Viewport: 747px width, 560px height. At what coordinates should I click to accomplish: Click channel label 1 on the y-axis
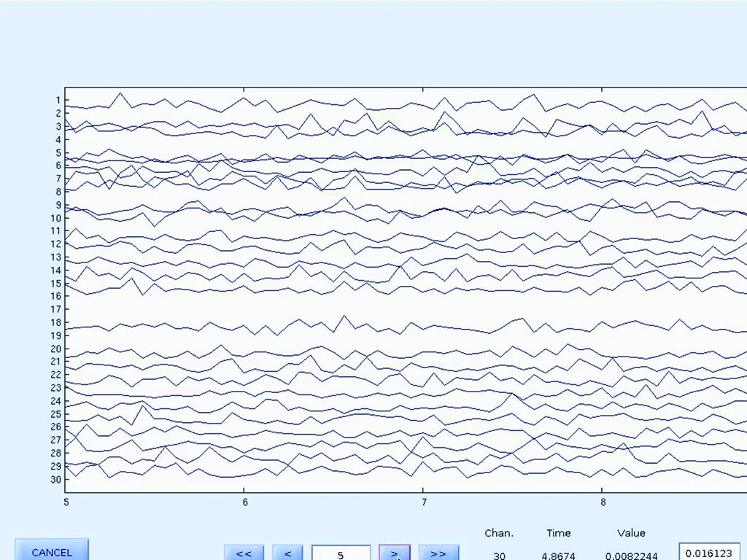(x=58, y=100)
